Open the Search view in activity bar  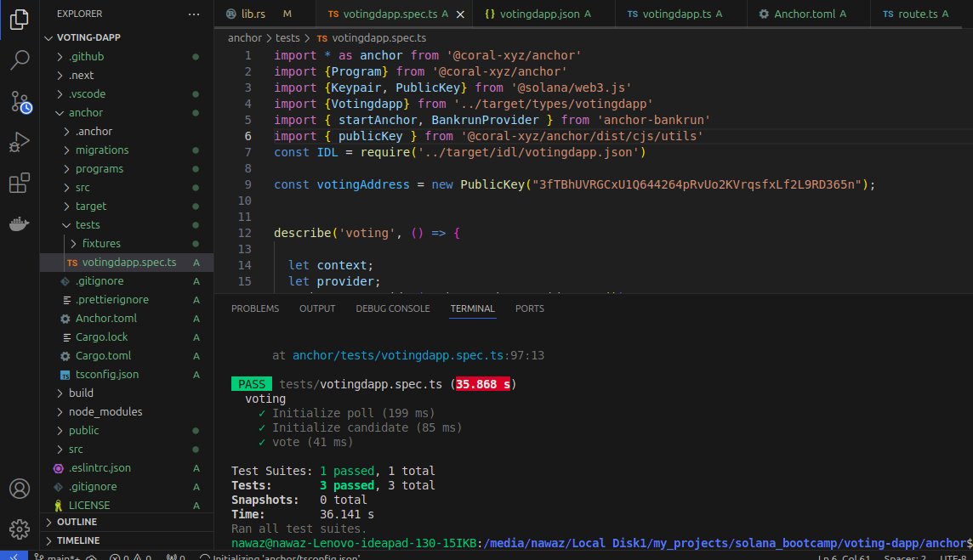(x=20, y=60)
